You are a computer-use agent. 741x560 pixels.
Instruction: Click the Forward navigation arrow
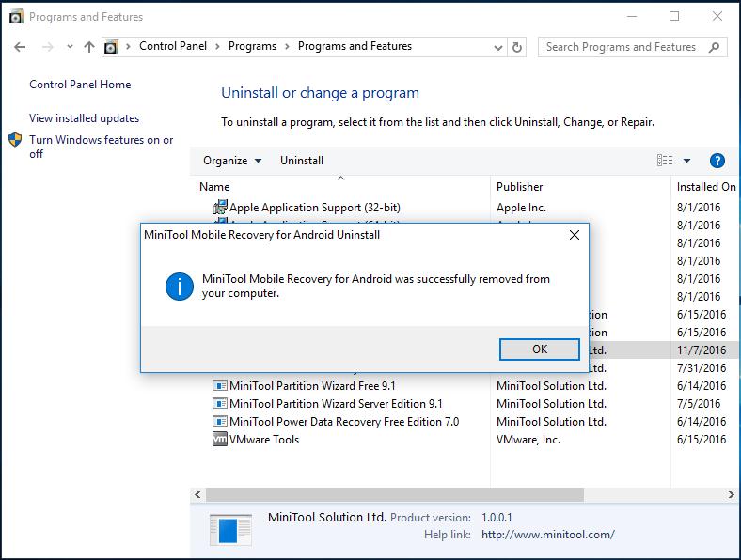[48, 47]
